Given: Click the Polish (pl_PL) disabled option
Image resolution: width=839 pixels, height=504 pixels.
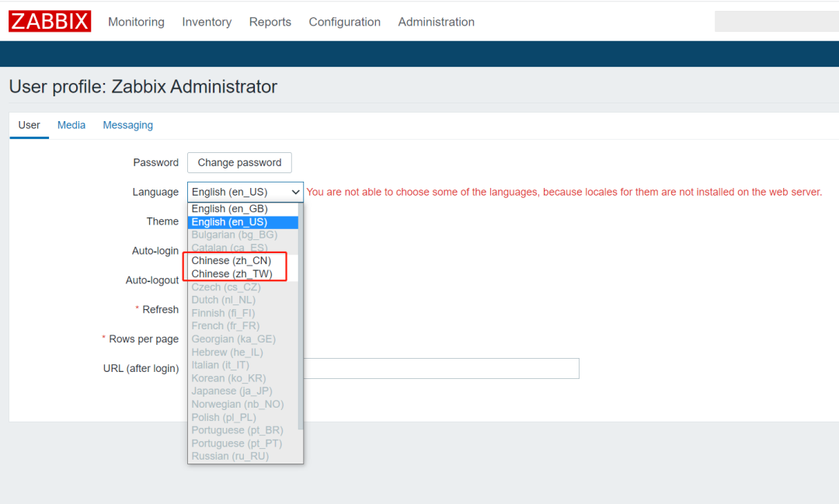Looking at the screenshot, I should click(243, 417).
